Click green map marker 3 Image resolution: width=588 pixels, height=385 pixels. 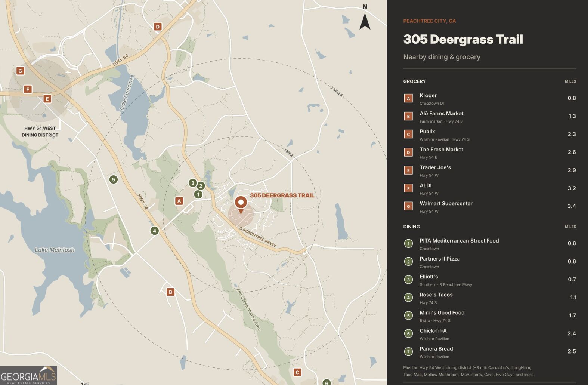pos(192,183)
